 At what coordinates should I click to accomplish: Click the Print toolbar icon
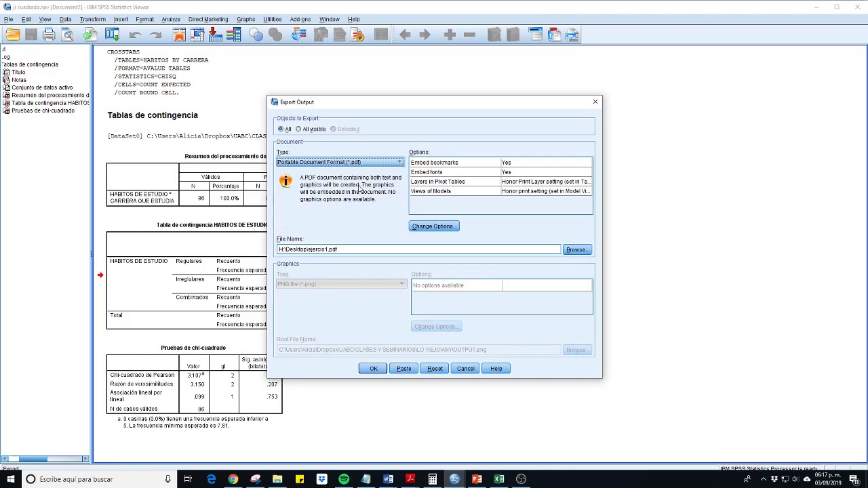(x=49, y=35)
